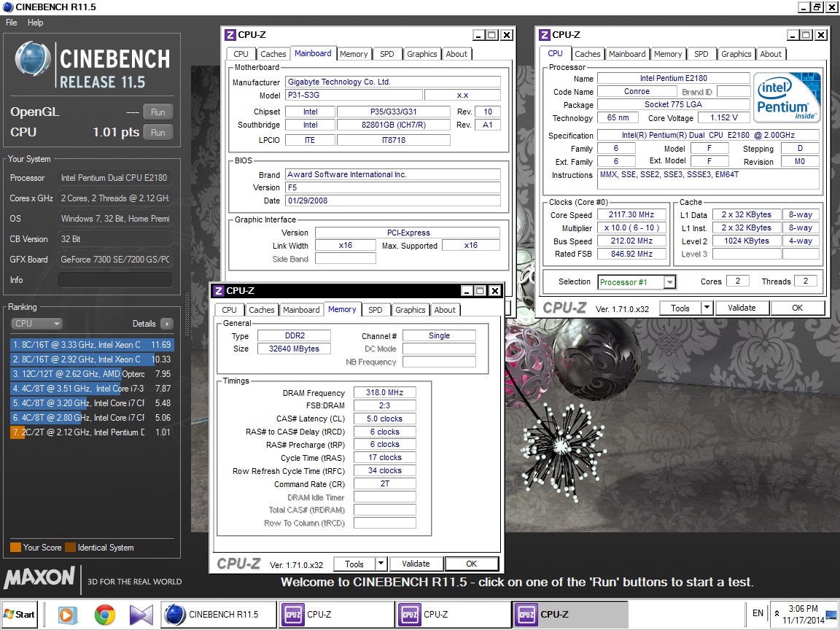This screenshot has width=840, height=630.
Task: Open Google Chrome from the taskbar
Action: (104, 615)
